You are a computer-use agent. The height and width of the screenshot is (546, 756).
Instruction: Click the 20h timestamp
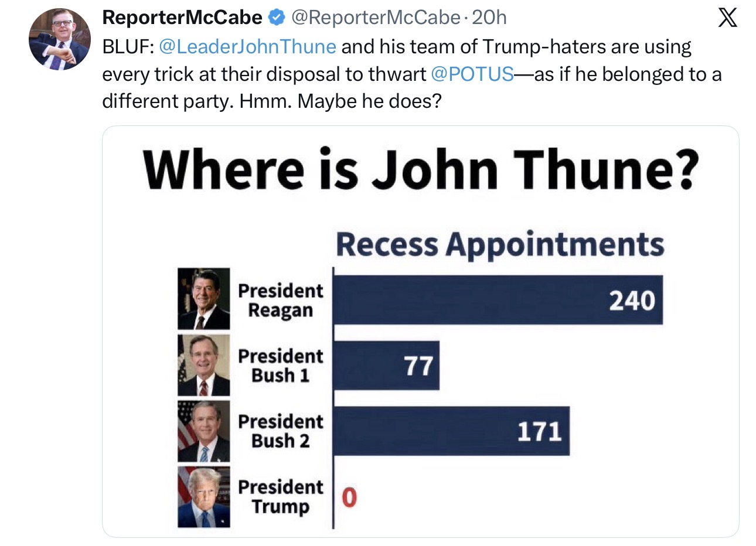pyautogui.click(x=489, y=18)
